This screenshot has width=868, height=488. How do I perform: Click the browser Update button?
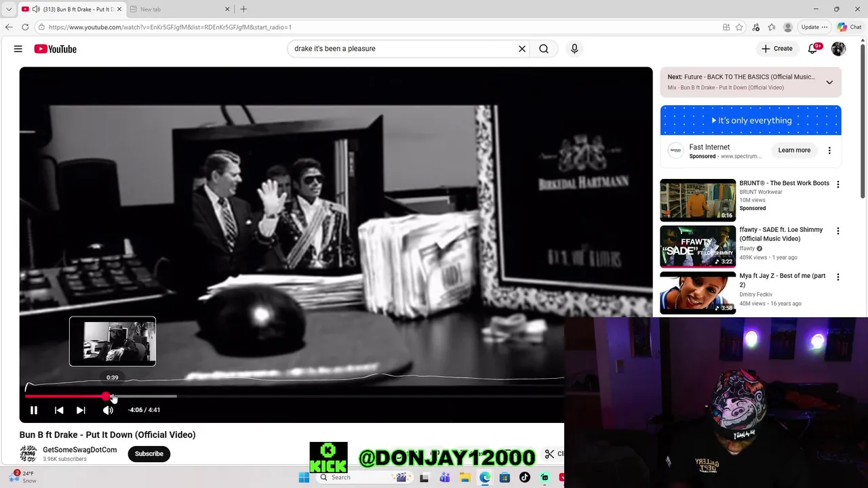[814, 27]
